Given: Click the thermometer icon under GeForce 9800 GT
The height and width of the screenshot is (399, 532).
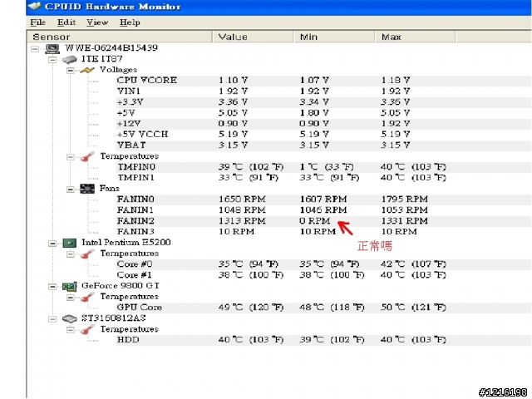Looking at the screenshot, I should pos(87,298).
